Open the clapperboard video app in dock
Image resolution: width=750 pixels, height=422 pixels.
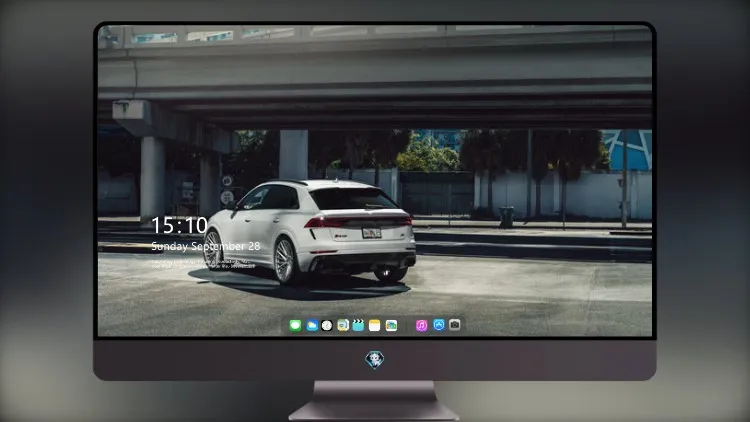358,326
